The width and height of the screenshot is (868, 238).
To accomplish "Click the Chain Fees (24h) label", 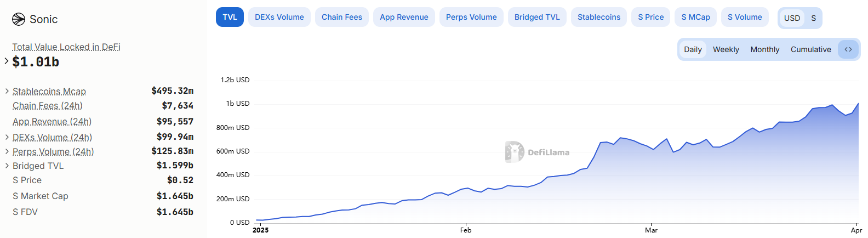I will [48, 106].
